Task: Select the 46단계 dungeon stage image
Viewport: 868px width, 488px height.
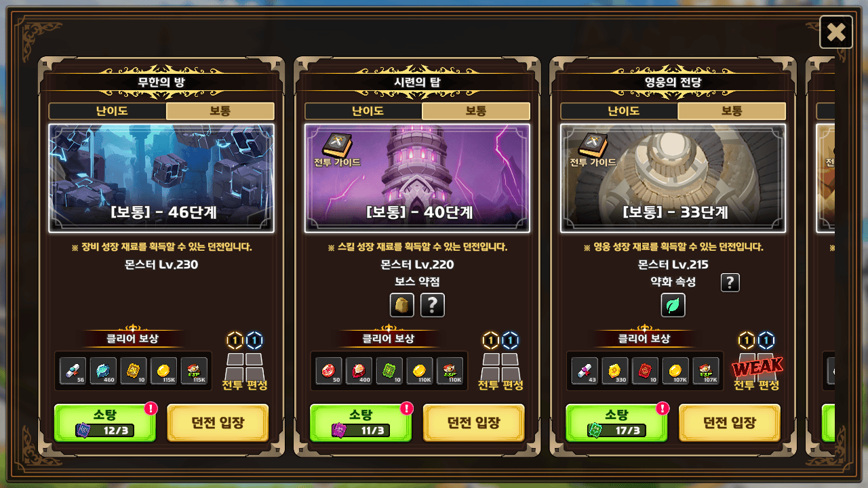Action: click(x=161, y=178)
